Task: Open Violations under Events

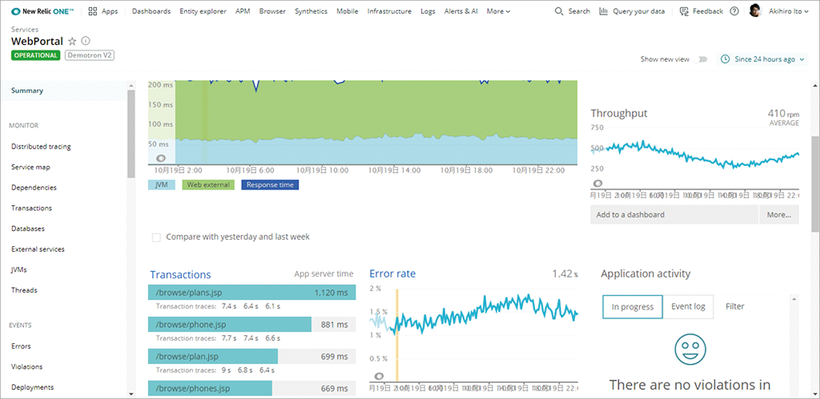Action: click(x=27, y=367)
